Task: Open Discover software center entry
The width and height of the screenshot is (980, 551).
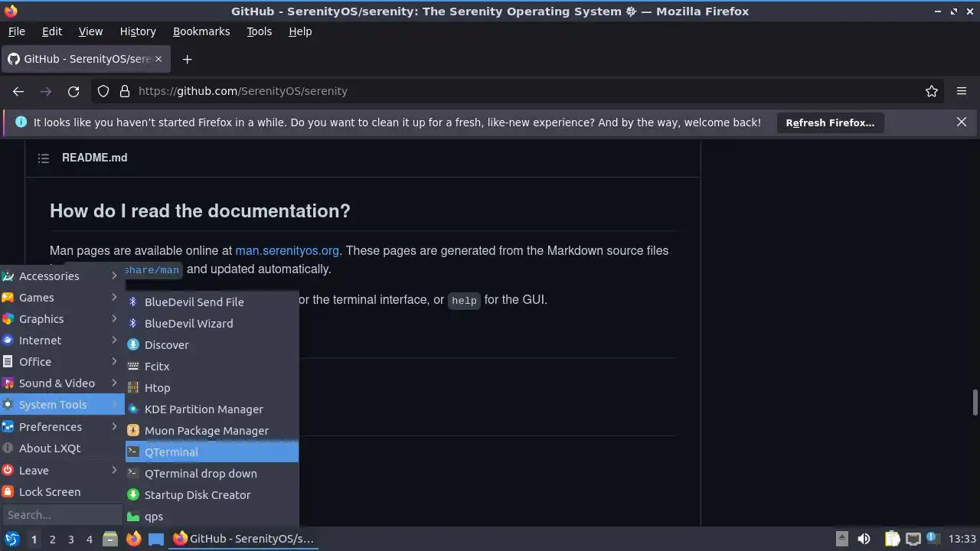Action: tap(212, 344)
